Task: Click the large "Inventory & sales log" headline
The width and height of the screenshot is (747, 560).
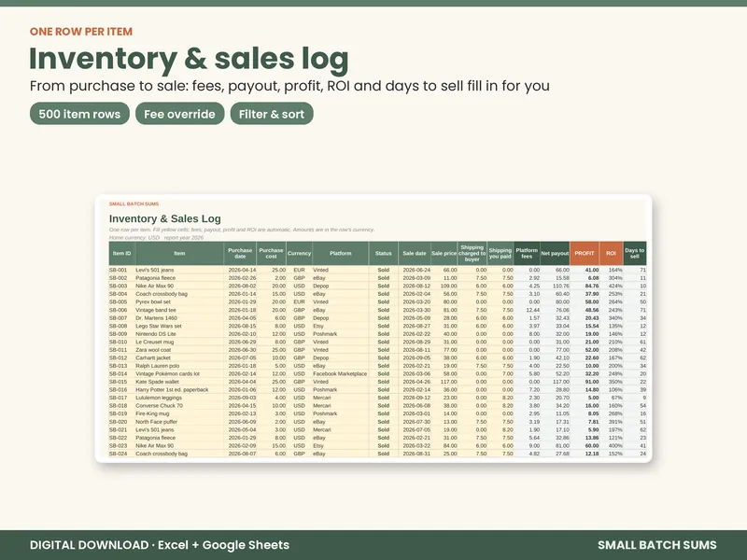Action: [x=189, y=59]
